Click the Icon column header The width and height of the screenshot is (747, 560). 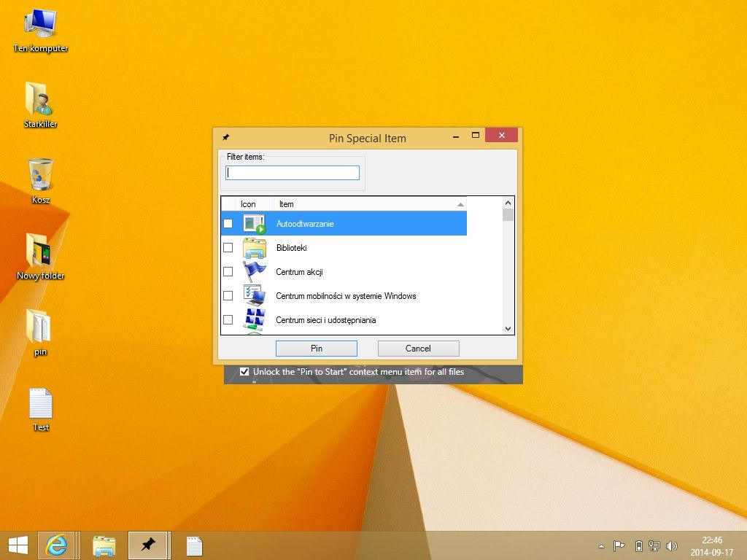pyautogui.click(x=248, y=204)
